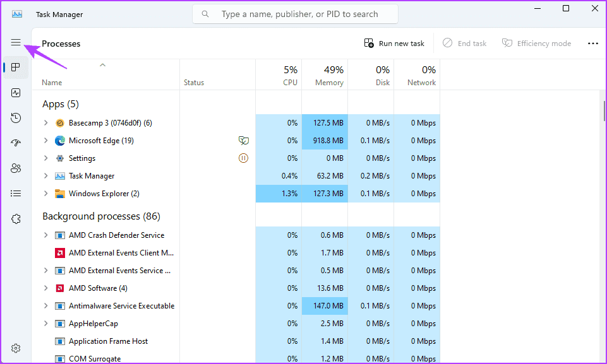Click the efficiency leaf icon for Microsoft Edge
Screen dimensions: 607x364
click(x=244, y=141)
